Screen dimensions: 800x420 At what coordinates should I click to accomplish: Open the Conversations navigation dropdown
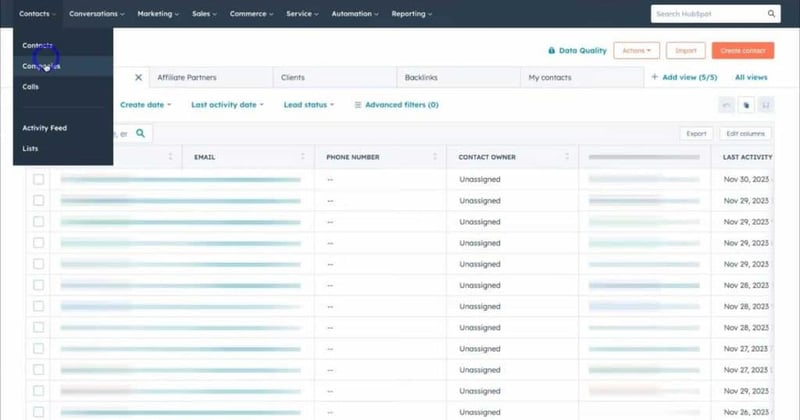click(x=96, y=14)
